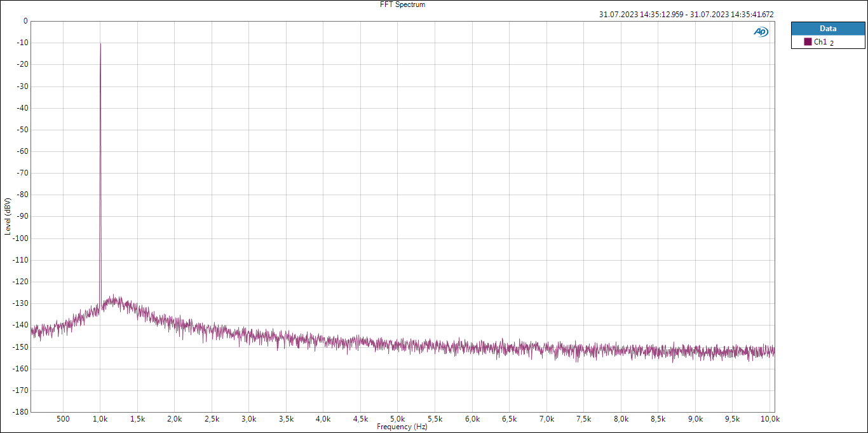Screen dimensions: 868x433
Task: Click the 8,5k frequency axis tick
Action: point(658,419)
